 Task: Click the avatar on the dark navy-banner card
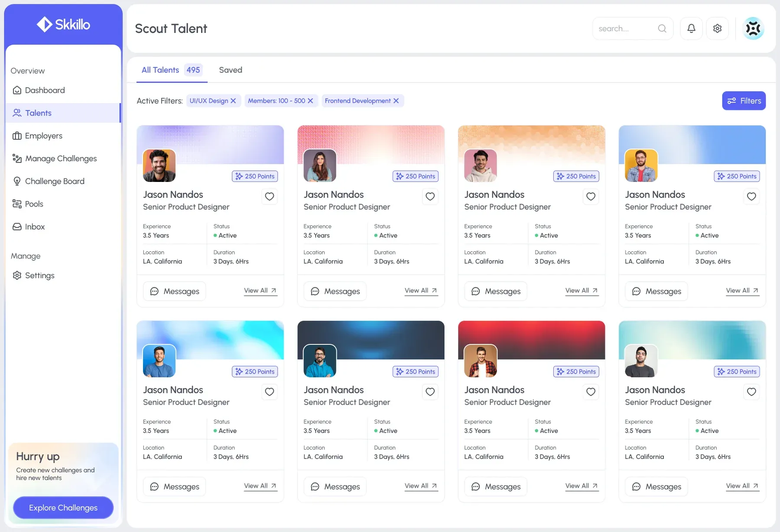point(320,361)
